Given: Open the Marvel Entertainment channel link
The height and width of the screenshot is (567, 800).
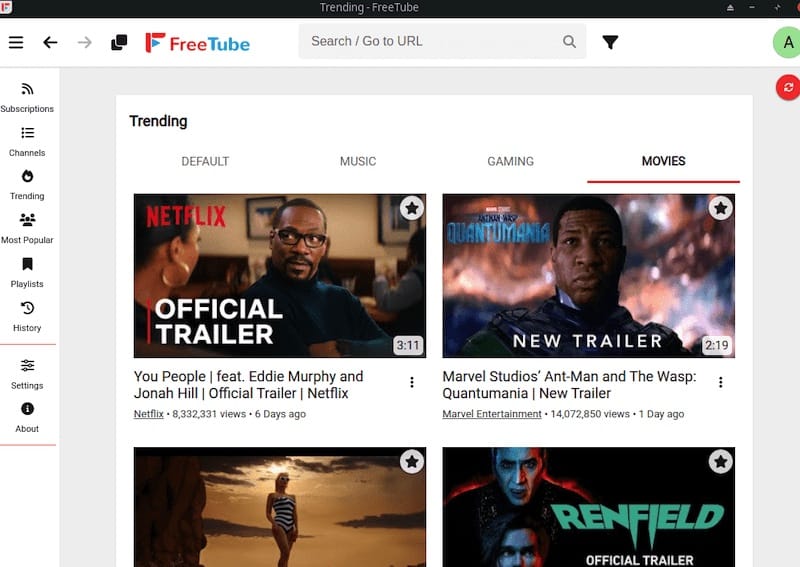Looking at the screenshot, I should click(492, 414).
